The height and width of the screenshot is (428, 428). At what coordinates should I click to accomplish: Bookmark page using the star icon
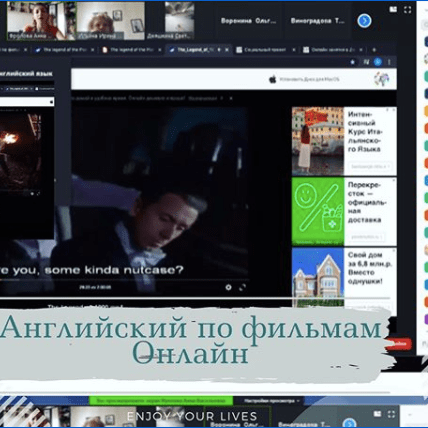pos(352,62)
